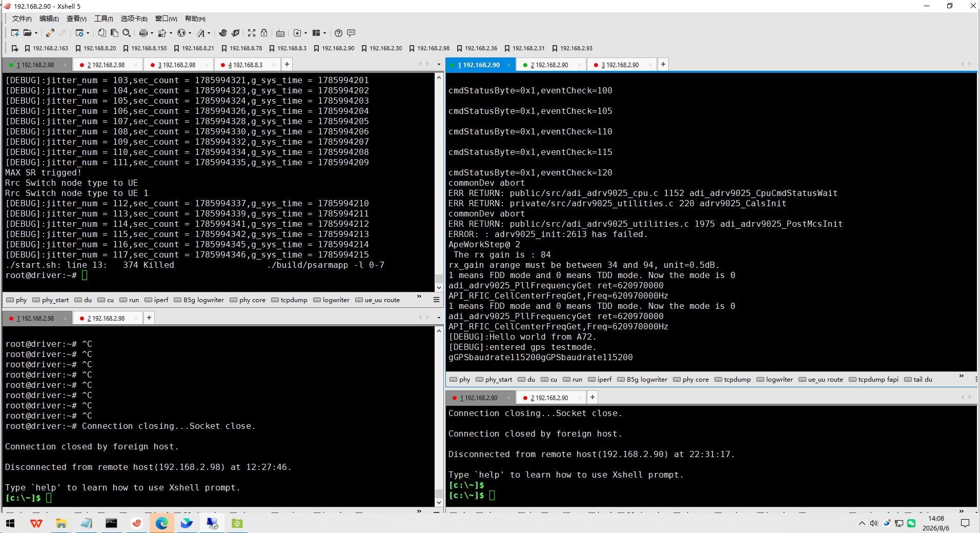Click top-left terminal vertical scrollbar
Screen dimensions: 980x533
click(439, 182)
